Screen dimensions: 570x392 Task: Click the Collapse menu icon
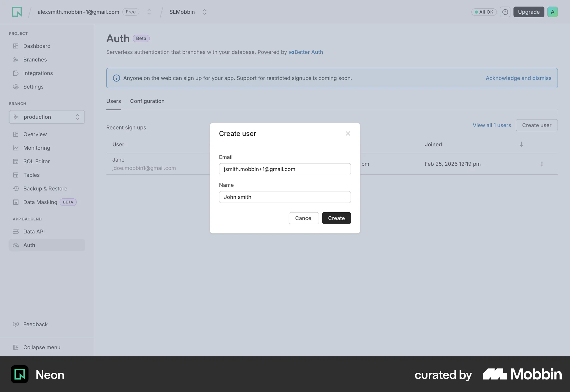click(x=16, y=347)
